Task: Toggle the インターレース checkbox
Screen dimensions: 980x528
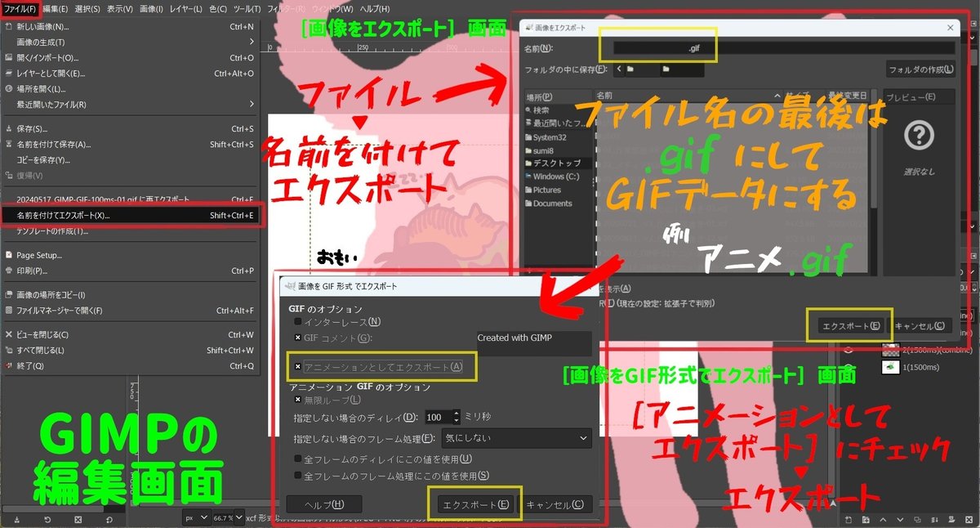Action: tap(298, 322)
